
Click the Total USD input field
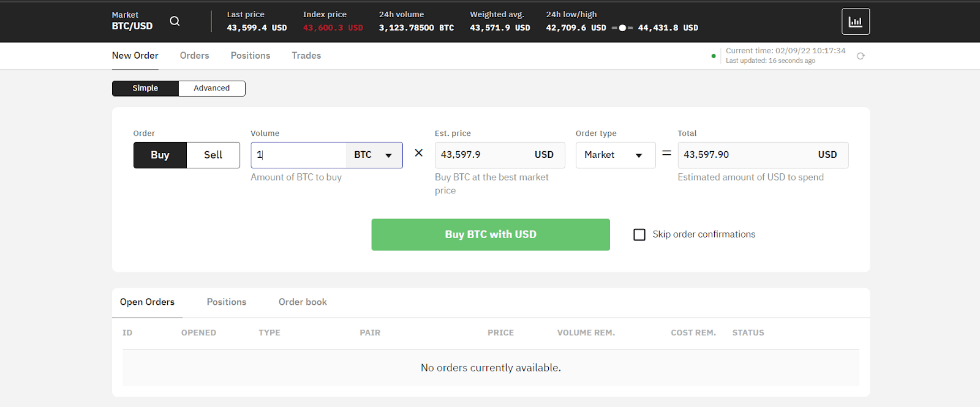pos(744,155)
